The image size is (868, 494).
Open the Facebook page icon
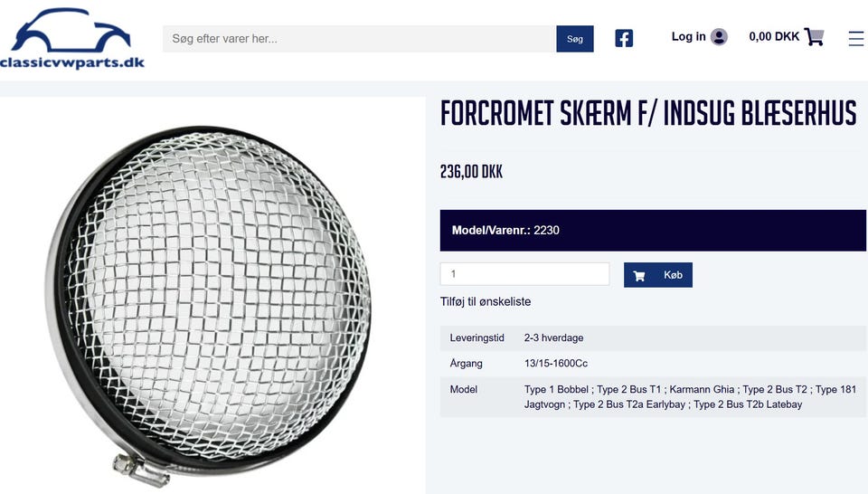(624, 38)
